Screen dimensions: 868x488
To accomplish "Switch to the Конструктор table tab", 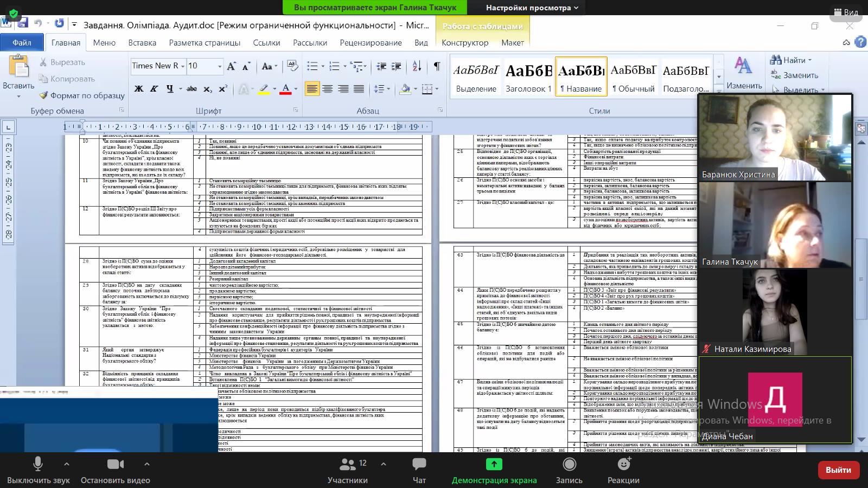I will 465,42.
